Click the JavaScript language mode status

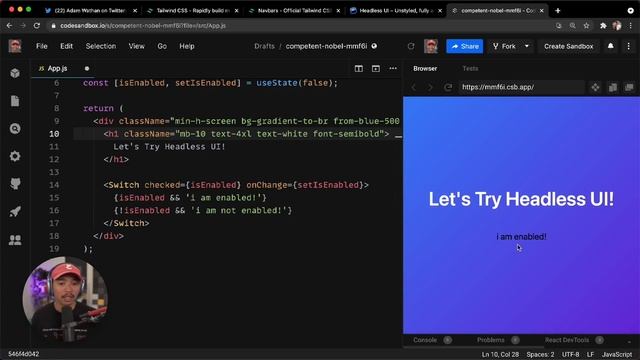coord(617,354)
